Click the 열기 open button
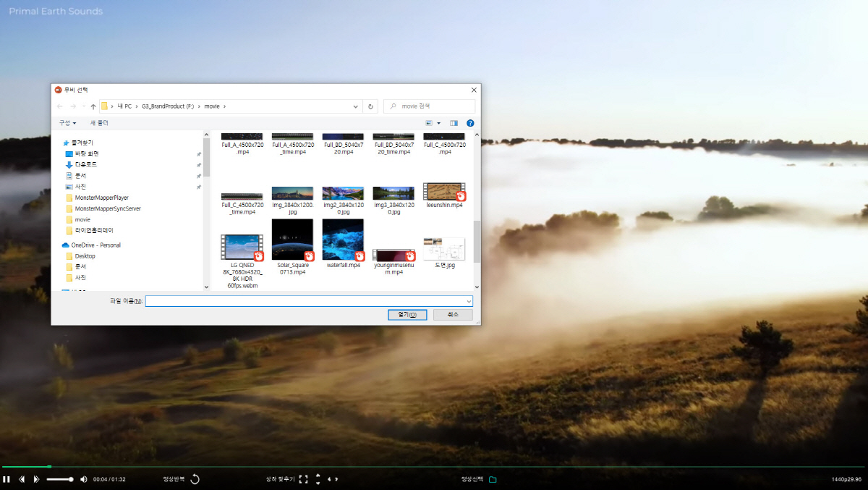 [x=407, y=315]
